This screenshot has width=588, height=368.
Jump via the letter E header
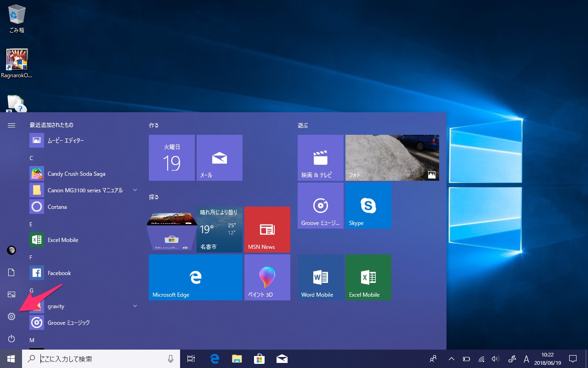(31, 224)
